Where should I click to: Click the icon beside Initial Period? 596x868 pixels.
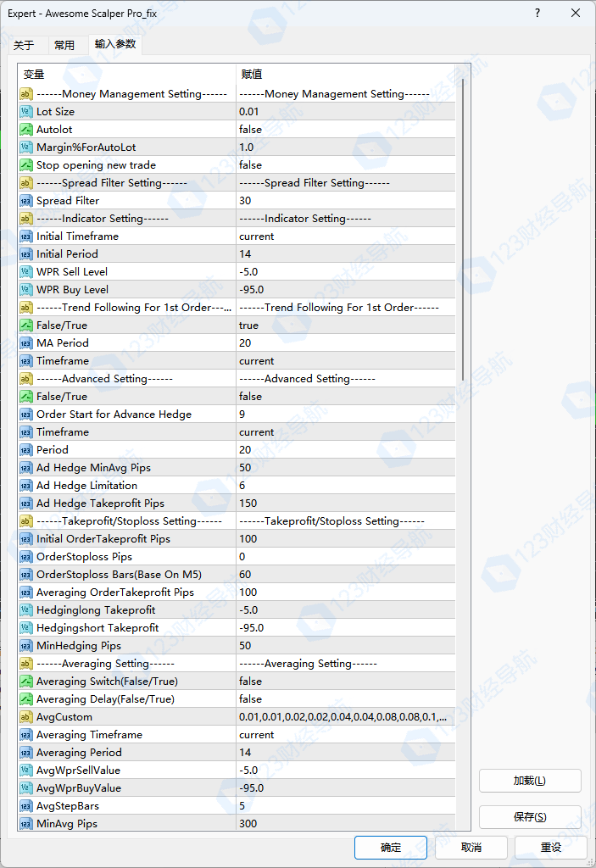coord(26,254)
